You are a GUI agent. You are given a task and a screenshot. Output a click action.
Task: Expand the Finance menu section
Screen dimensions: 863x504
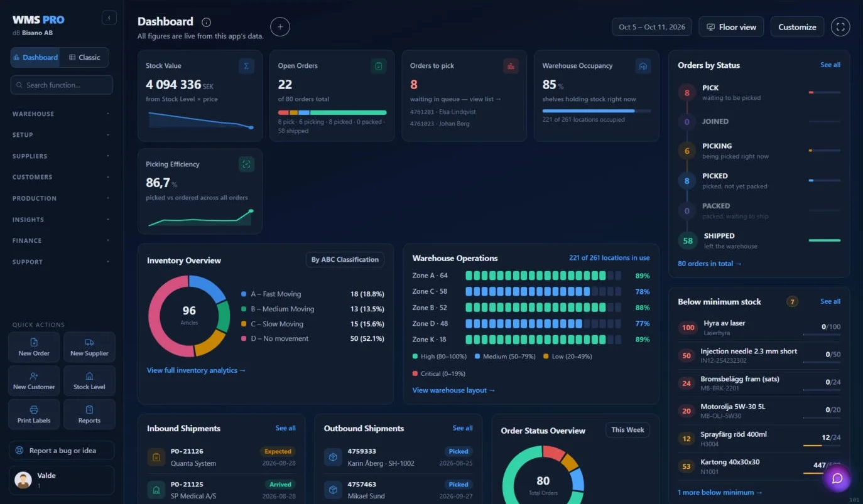(x=61, y=240)
